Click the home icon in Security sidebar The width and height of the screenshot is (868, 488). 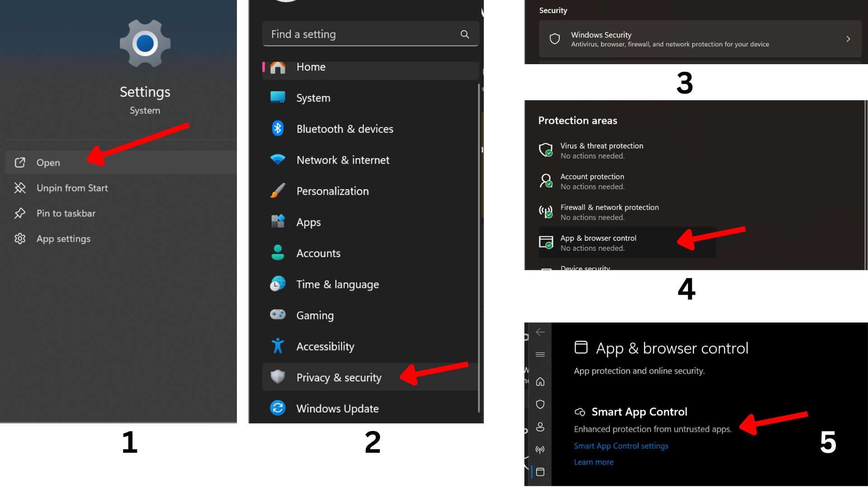coord(540,382)
